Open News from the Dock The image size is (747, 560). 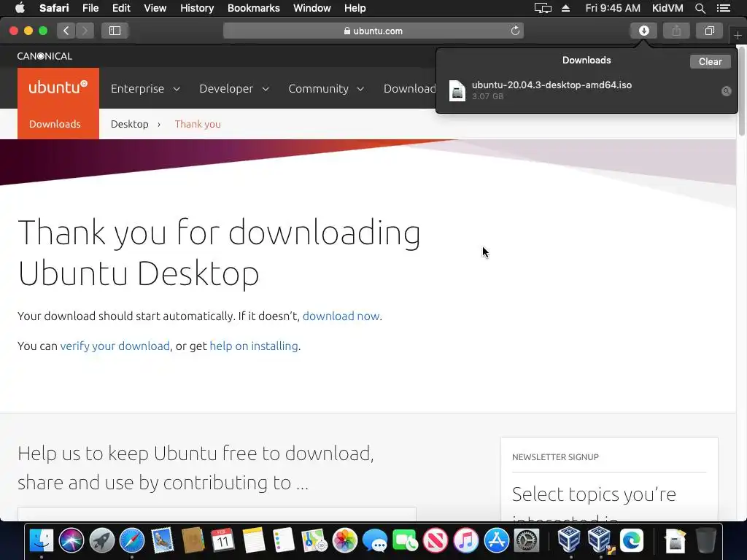tap(436, 540)
